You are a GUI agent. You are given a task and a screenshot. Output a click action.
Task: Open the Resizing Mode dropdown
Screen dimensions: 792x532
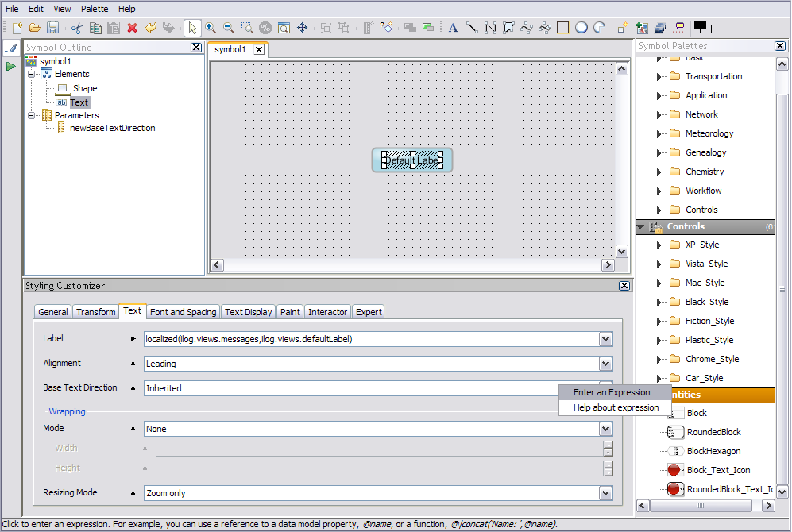pyautogui.click(x=606, y=493)
